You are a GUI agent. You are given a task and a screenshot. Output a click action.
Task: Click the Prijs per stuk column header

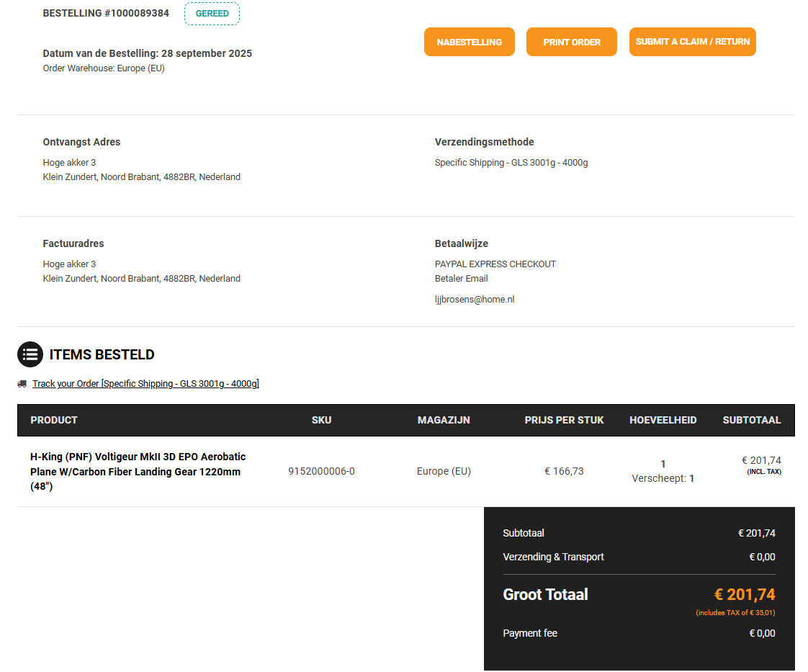564,420
